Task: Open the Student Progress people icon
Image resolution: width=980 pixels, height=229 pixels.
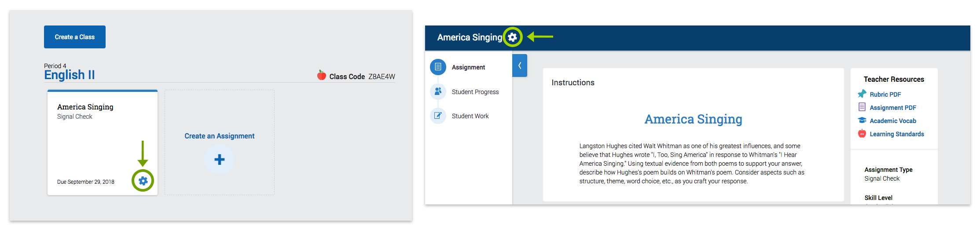Action: coord(438,91)
